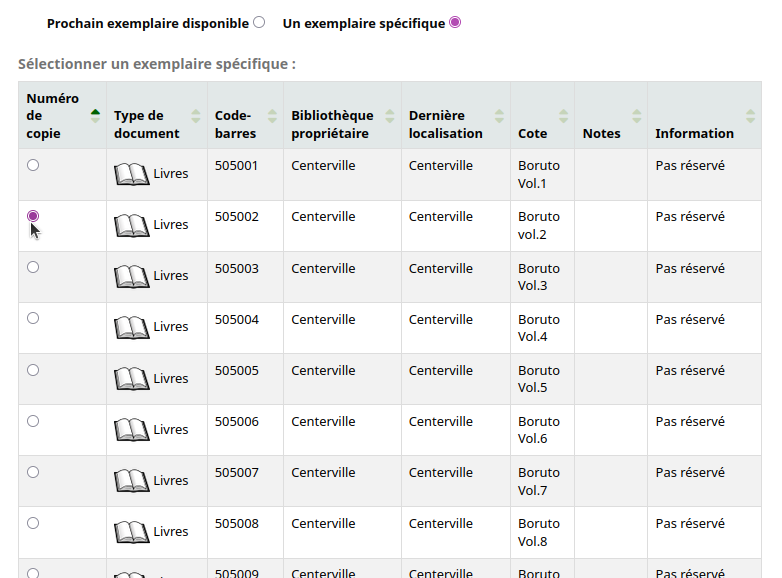Viewport: 782px width, 578px height.
Task: Click the book icon in row 505007
Action: click(132, 481)
